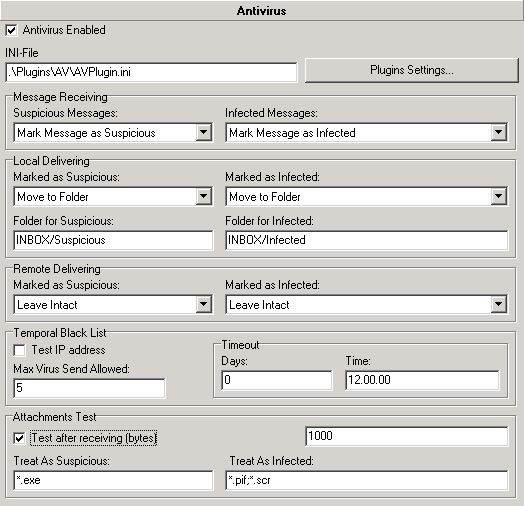This screenshot has height=506, width=524.
Task: Enable the Test IP address checkbox
Action: tap(19, 350)
